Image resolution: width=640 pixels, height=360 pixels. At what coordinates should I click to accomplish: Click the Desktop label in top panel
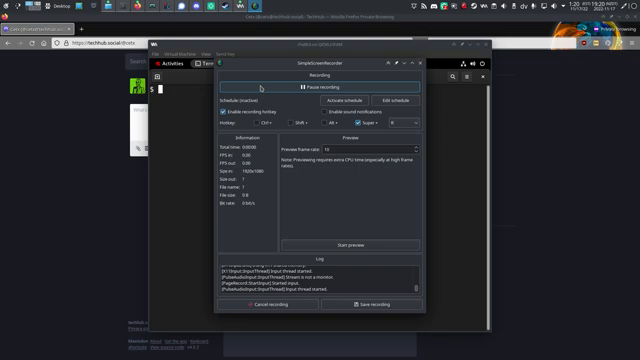tap(62, 6)
